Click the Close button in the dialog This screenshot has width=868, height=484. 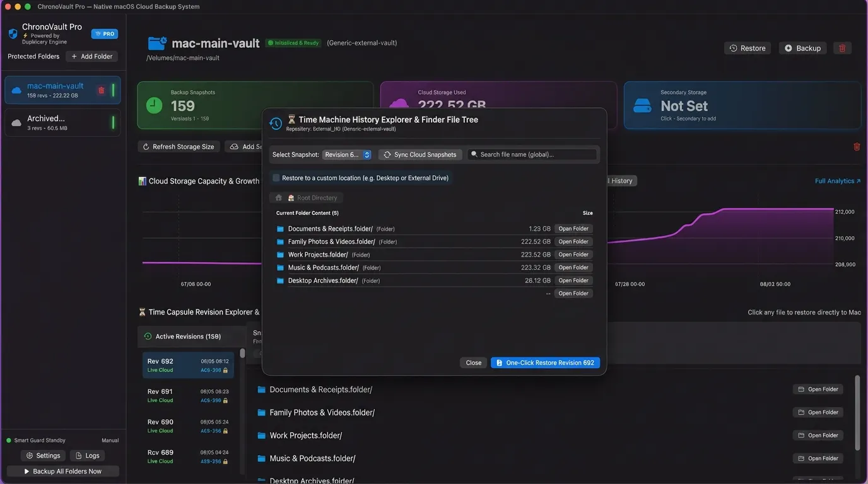(x=474, y=362)
